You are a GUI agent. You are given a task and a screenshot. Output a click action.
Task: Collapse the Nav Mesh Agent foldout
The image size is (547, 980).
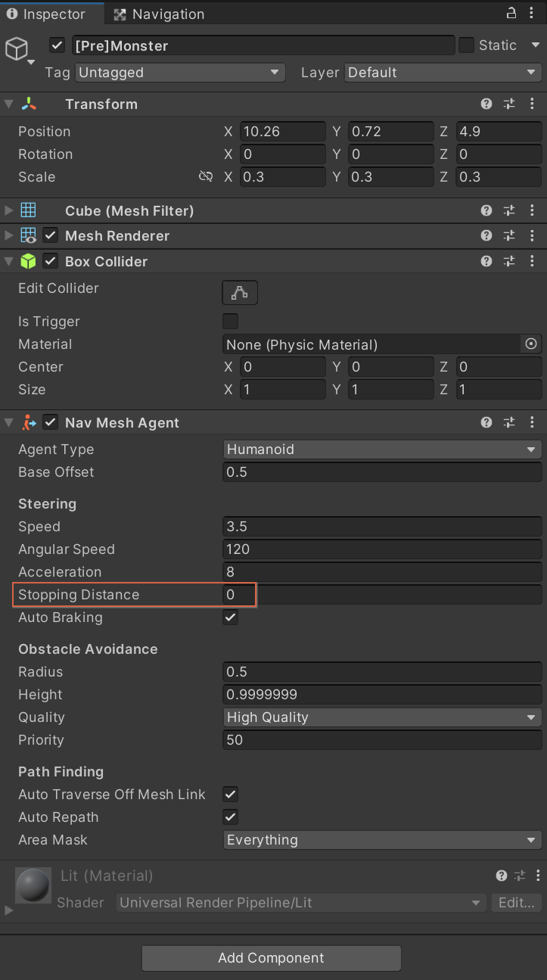pos(9,423)
